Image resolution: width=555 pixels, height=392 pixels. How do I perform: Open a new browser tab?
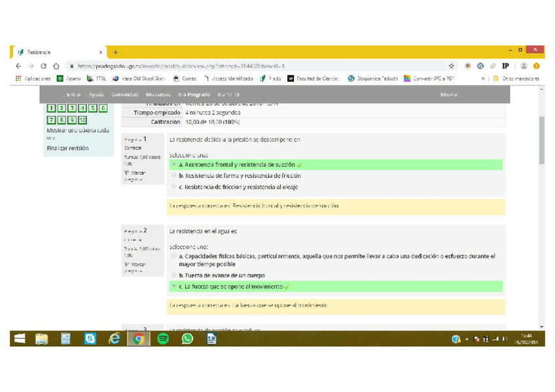click(116, 52)
